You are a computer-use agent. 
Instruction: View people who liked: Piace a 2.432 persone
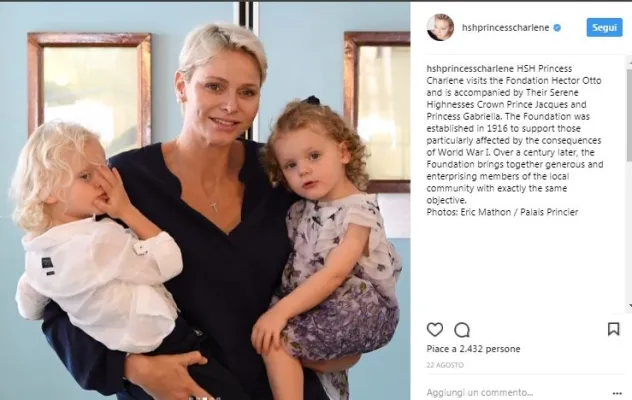click(x=473, y=349)
